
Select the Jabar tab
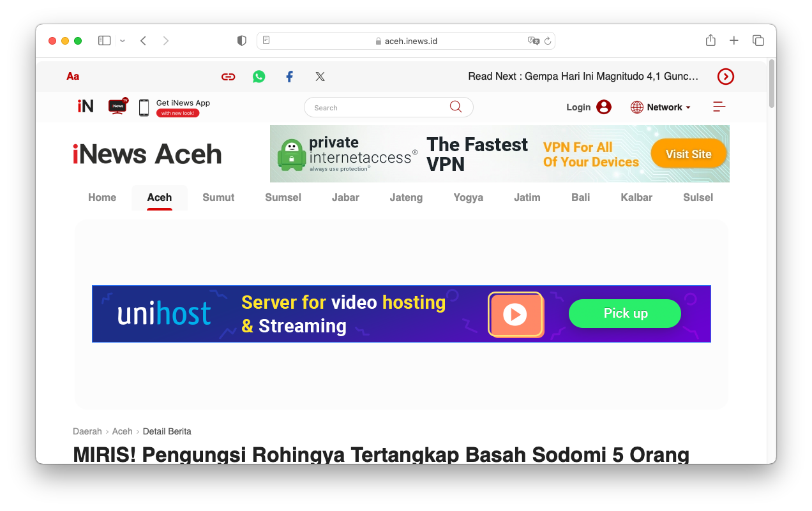345,197
